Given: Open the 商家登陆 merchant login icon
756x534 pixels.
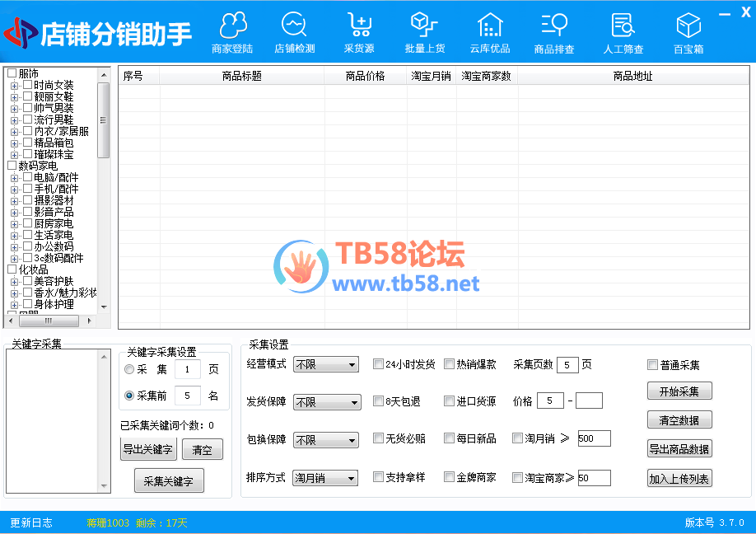Looking at the screenshot, I should (232, 33).
